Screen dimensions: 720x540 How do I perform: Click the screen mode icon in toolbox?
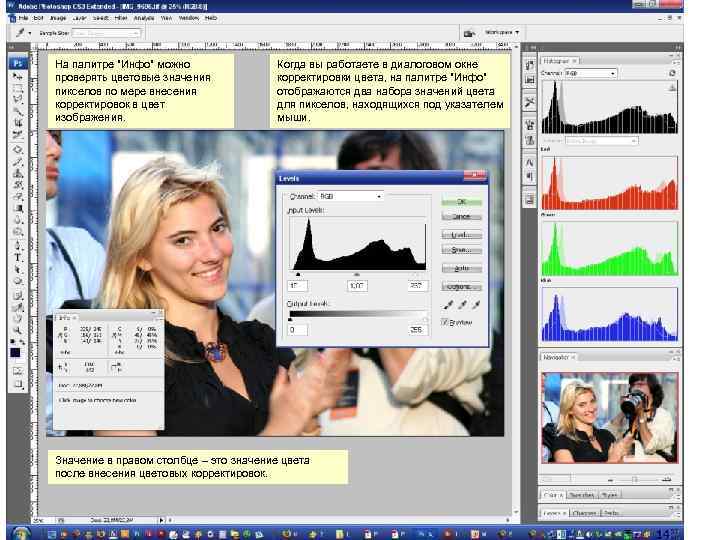point(17,384)
